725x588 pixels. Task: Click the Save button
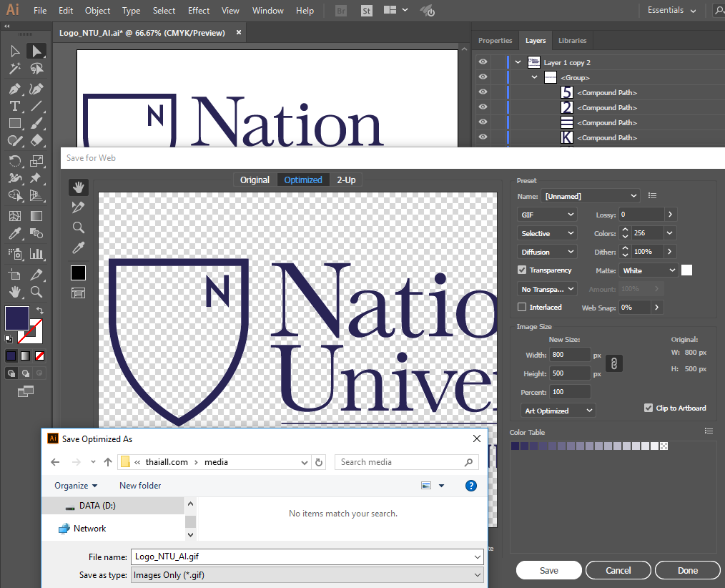click(x=548, y=570)
